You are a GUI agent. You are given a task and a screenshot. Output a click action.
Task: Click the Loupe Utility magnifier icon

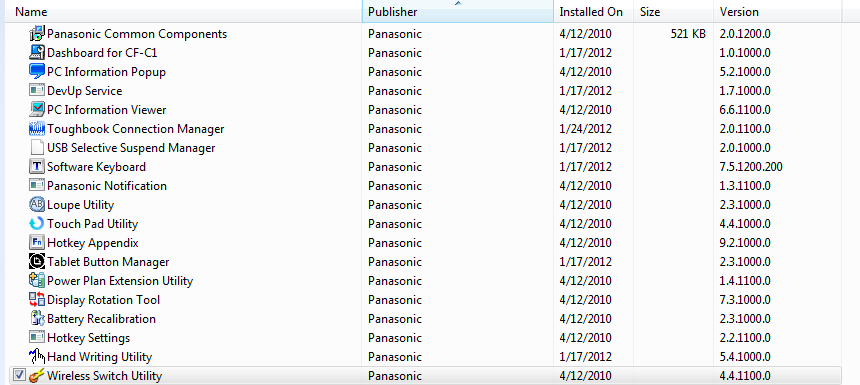(x=37, y=205)
